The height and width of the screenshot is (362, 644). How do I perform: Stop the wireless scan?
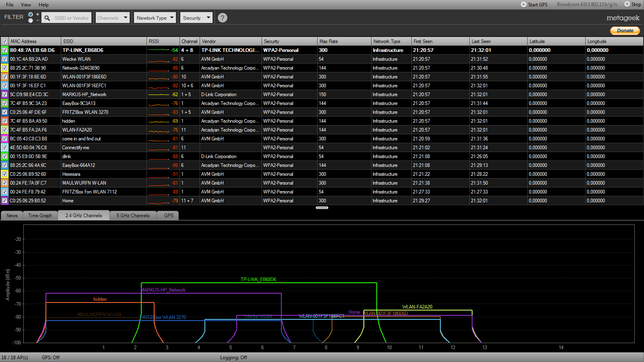tap(633, 4)
